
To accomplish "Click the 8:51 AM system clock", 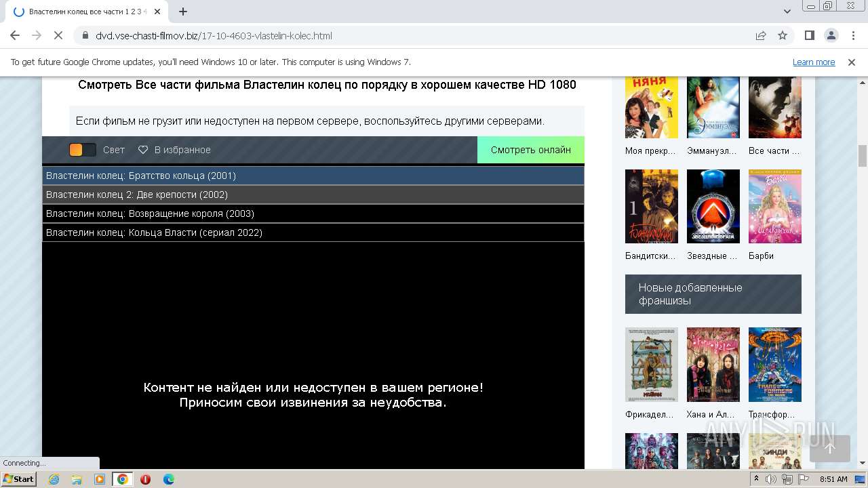I will coord(833,479).
